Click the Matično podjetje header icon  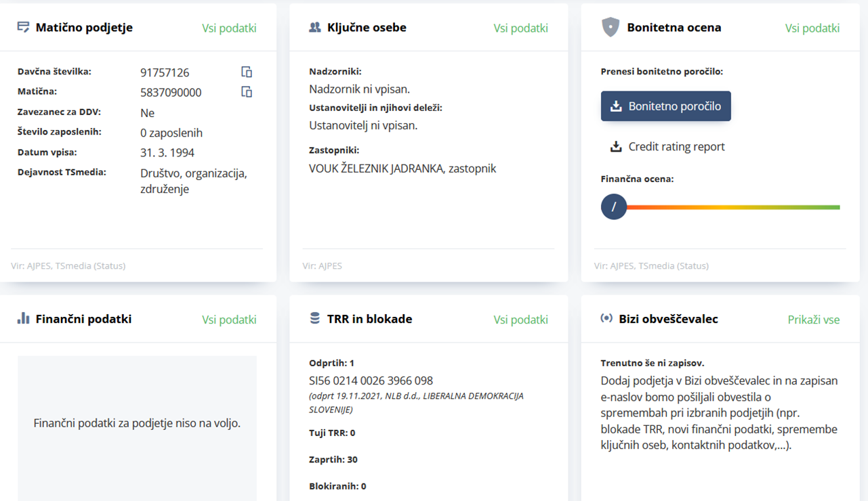23,27
